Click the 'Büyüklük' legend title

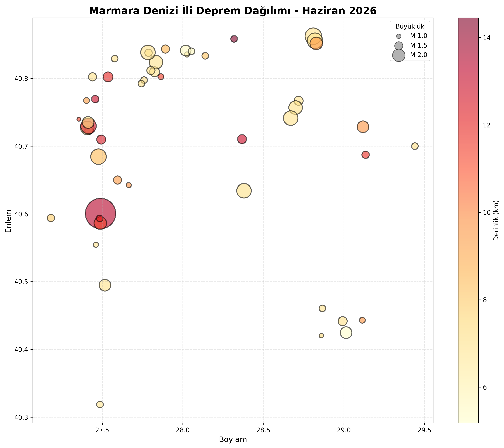coord(410,26)
